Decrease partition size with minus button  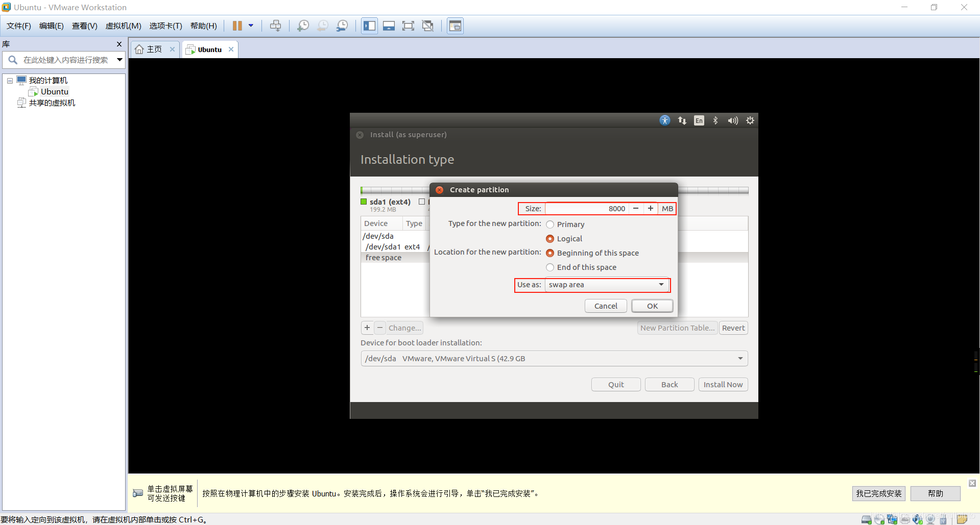point(636,209)
